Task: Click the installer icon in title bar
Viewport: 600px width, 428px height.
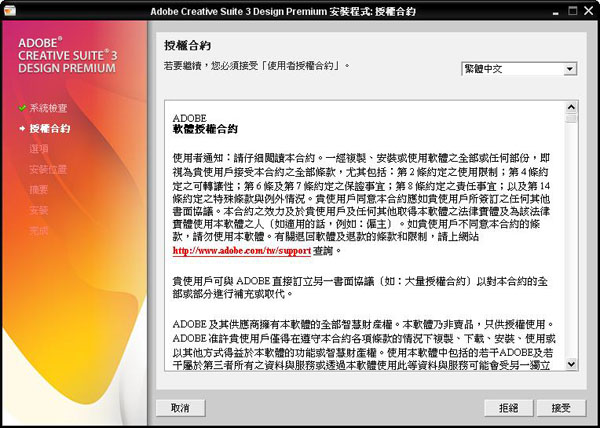Action: (10, 10)
